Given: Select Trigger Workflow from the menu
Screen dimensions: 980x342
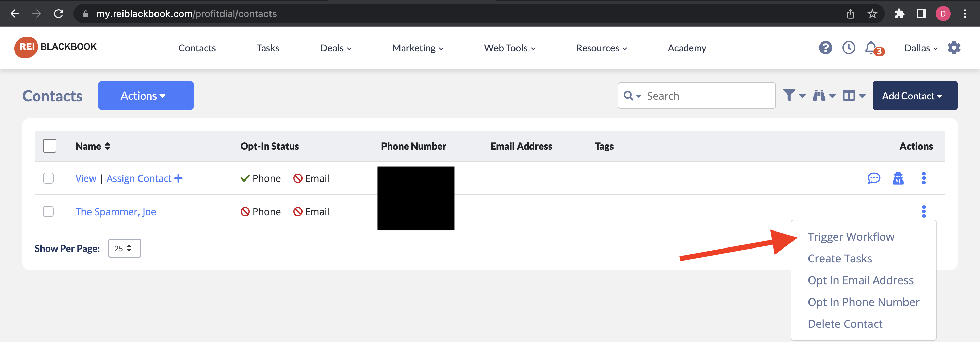Looking at the screenshot, I should [x=851, y=237].
